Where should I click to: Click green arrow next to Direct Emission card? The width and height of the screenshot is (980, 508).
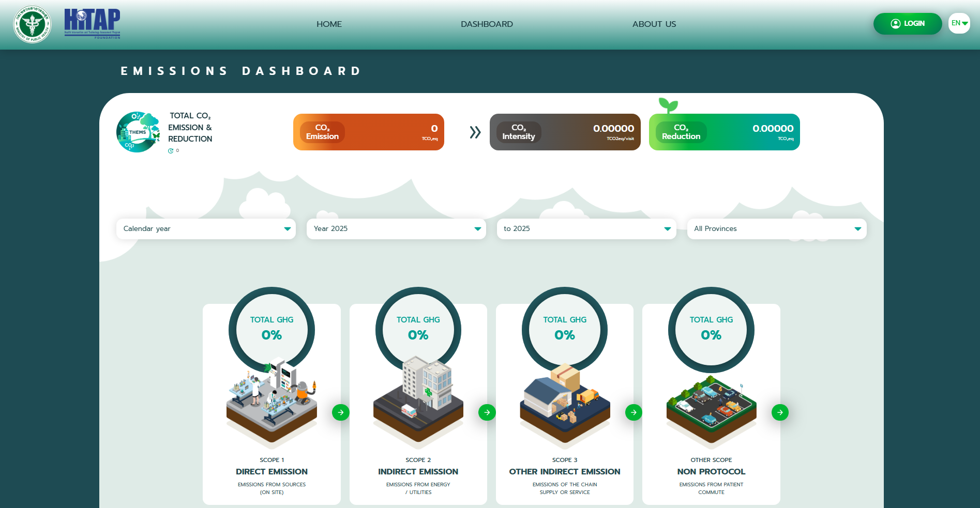pyautogui.click(x=340, y=412)
